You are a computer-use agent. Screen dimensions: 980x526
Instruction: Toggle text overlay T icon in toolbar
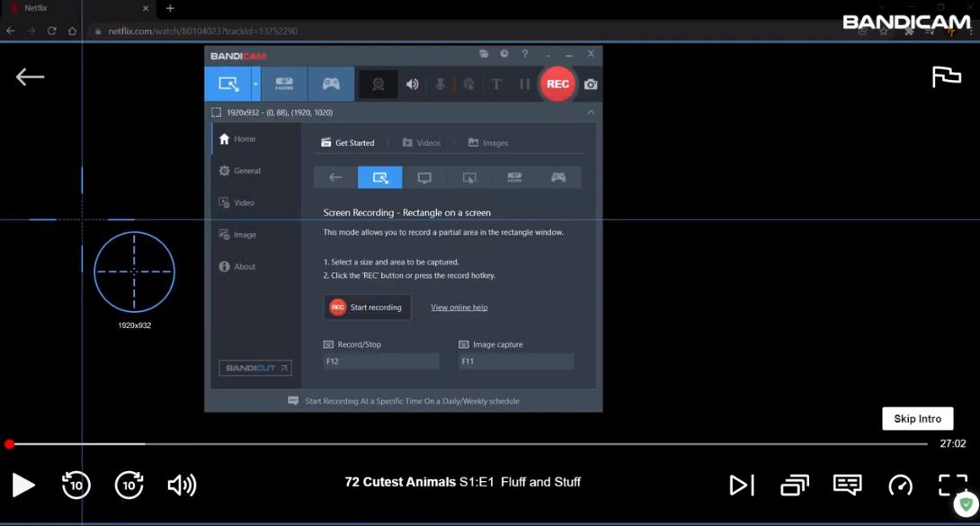point(496,84)
